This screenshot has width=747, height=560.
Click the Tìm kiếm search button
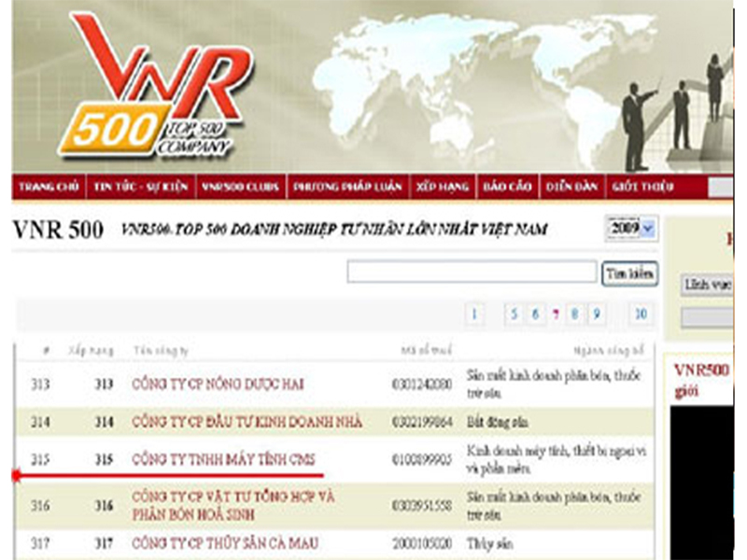[x=629, y=273]
